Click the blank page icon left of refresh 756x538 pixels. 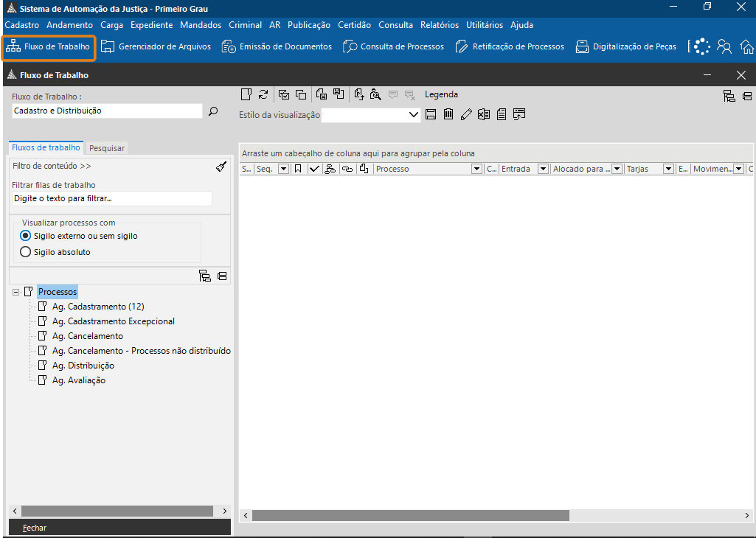click(246, 94)
